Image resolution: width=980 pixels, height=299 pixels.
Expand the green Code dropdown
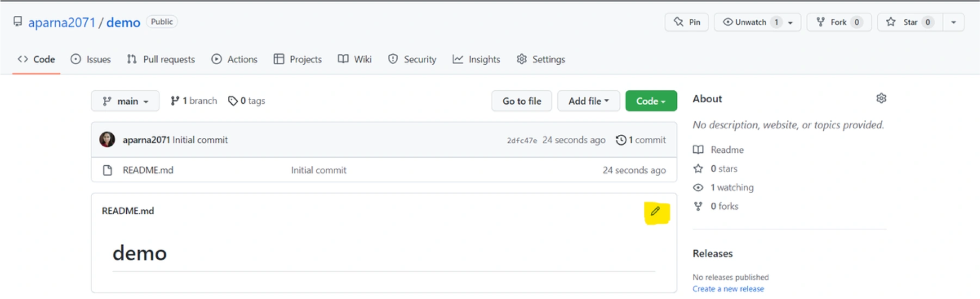tap(651, 101)
